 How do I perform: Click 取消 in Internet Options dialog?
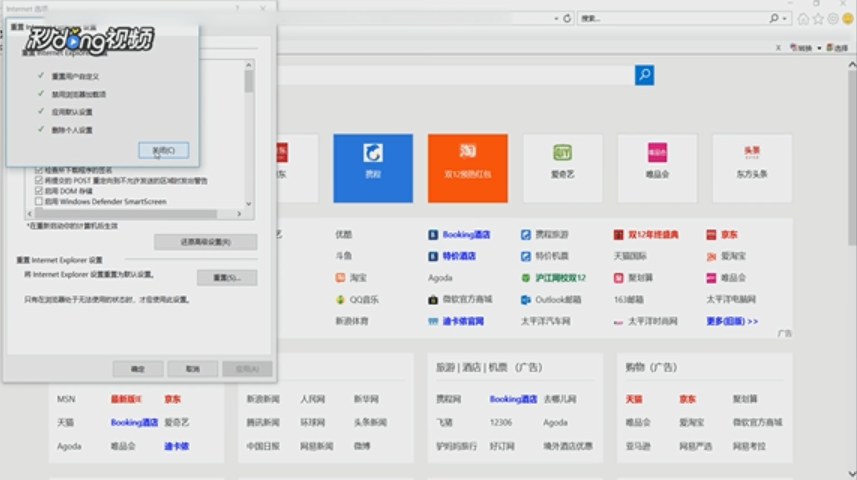(192, 369)
